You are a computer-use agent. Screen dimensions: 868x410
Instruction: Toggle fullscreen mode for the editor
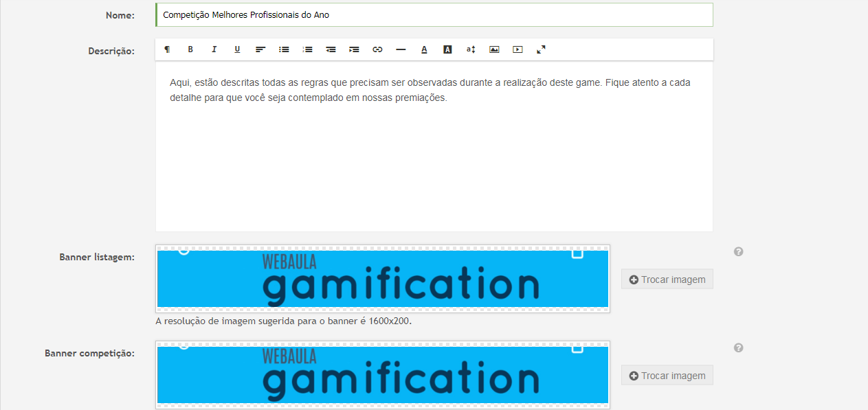coord(541,49)
